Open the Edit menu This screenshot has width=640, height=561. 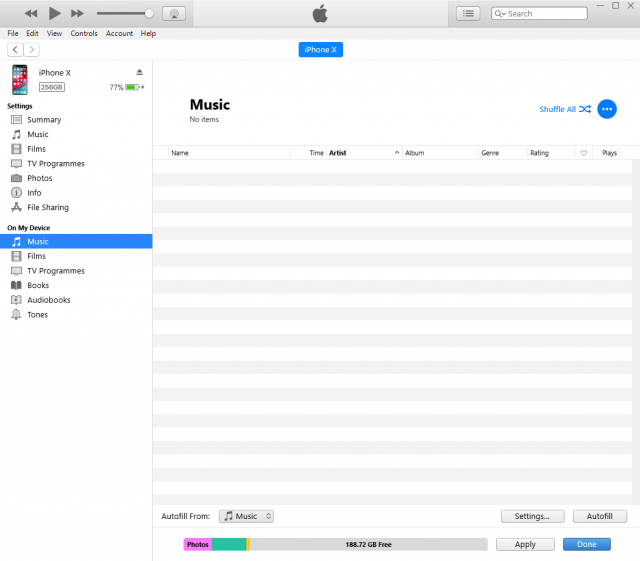pyautogui.click(x=32, y=33)
